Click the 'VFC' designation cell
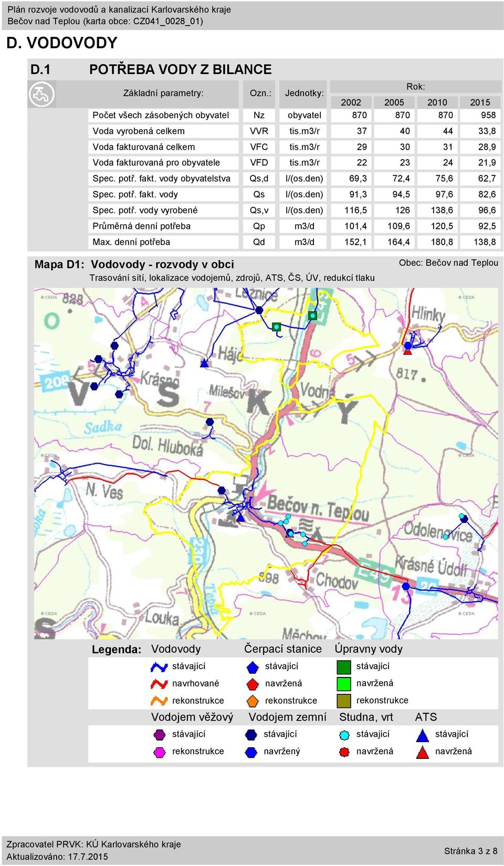 [259, 147]
